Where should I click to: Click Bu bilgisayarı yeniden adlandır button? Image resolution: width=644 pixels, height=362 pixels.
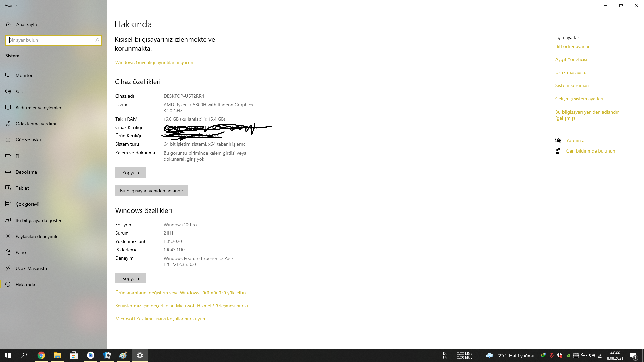pyautogui.click(x=152, y=191)
